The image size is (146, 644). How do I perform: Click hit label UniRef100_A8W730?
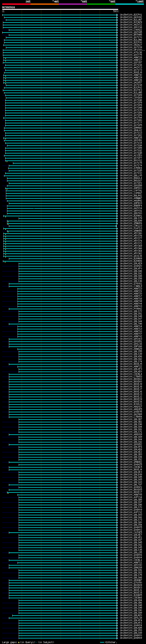[131, 75]
